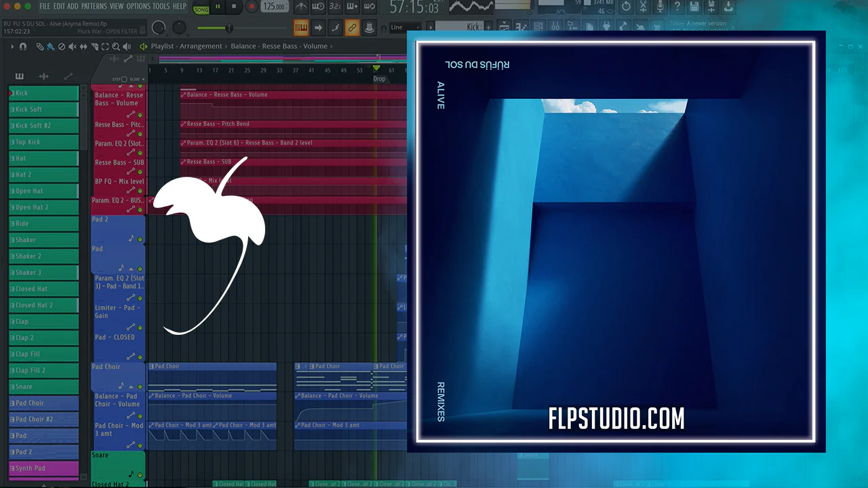Toggle the loop recording icon
Viewport: 868px width, 488px height.
tap(369, 7)
